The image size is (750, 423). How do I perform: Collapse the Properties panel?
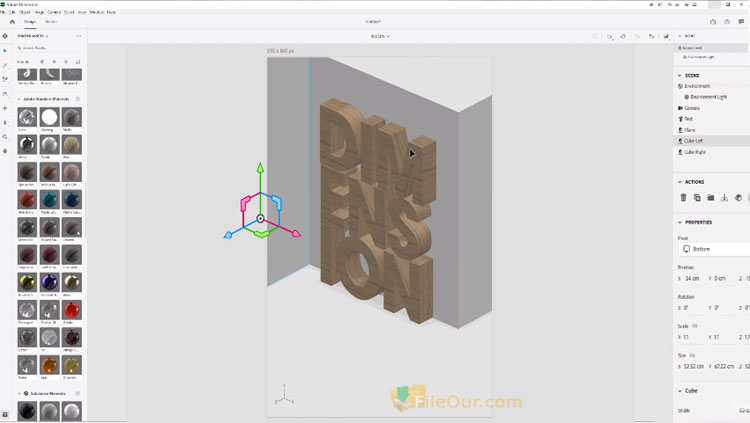[x=680, y=223]
